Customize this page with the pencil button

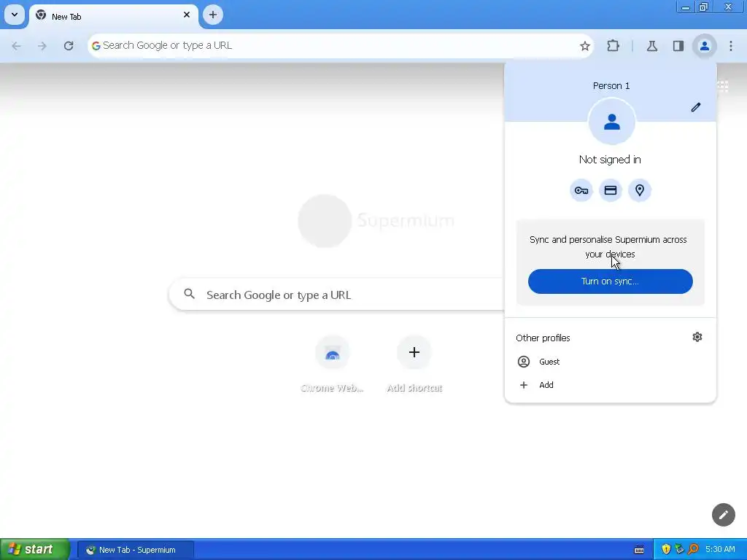723,515
